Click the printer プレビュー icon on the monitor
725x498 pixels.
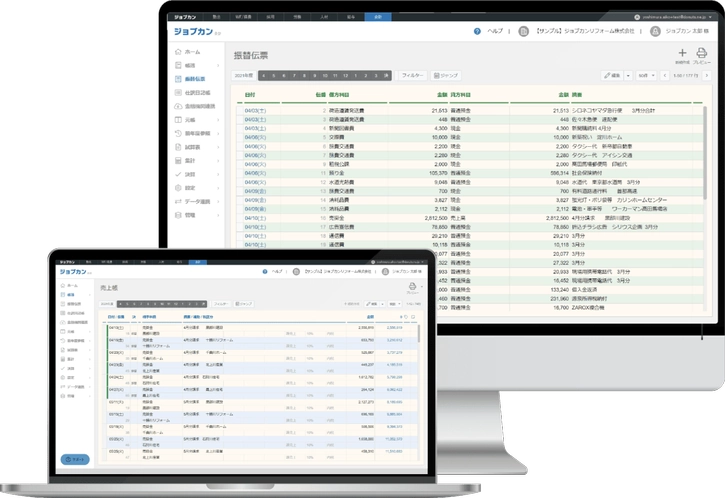[701, 53]
